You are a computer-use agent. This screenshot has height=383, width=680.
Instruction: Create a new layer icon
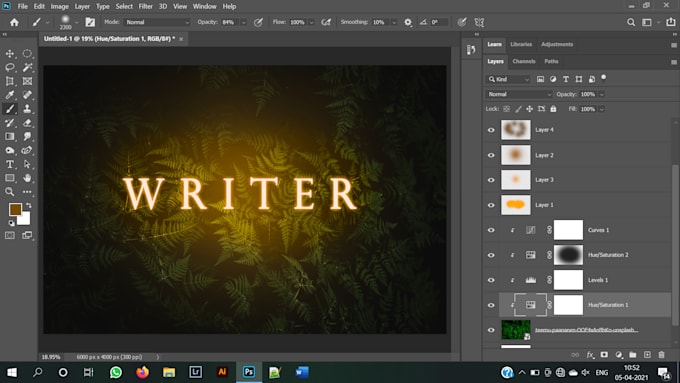pyautogui.click(x=647, y=355)
